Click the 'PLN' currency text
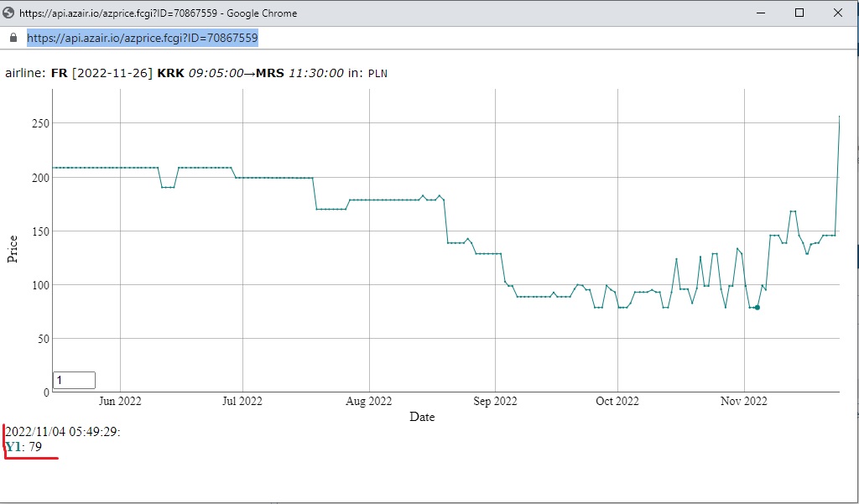 click(x=378, y=74)
